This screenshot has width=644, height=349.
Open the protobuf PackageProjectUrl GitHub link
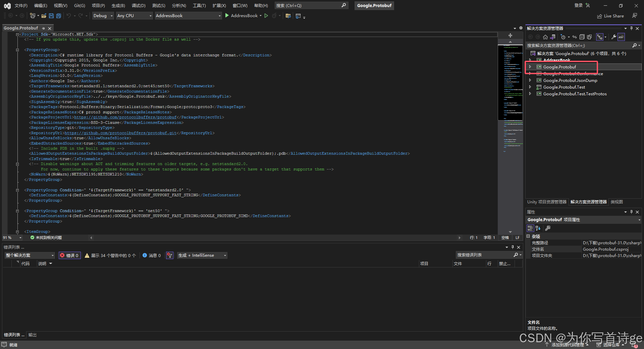125,117
